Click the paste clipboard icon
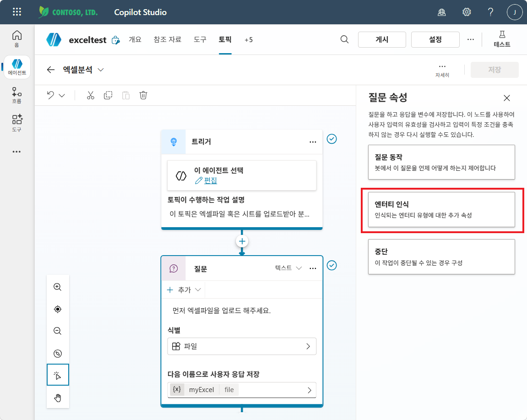The height and width of the screenshot is (420, 527). [126, 95]
